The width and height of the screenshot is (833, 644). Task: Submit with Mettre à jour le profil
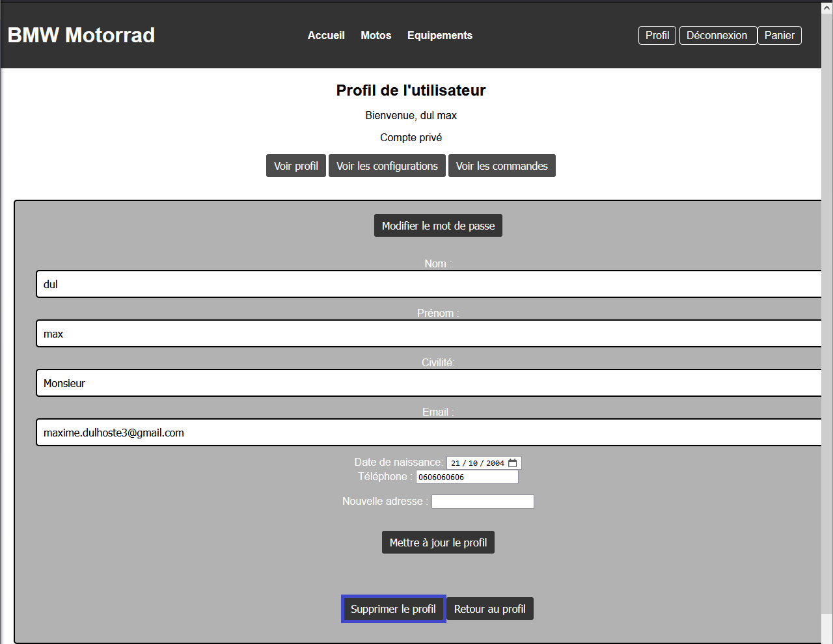[x=438, y=543]
